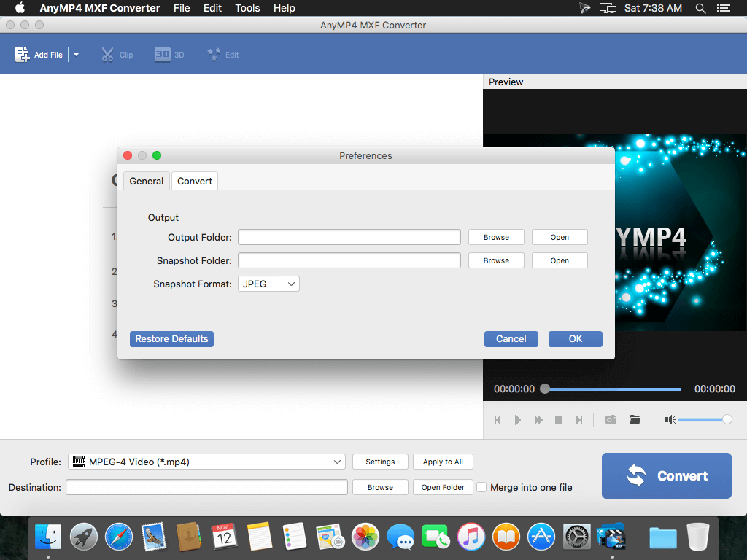Jump to previous clip in preview

point(498,420)
